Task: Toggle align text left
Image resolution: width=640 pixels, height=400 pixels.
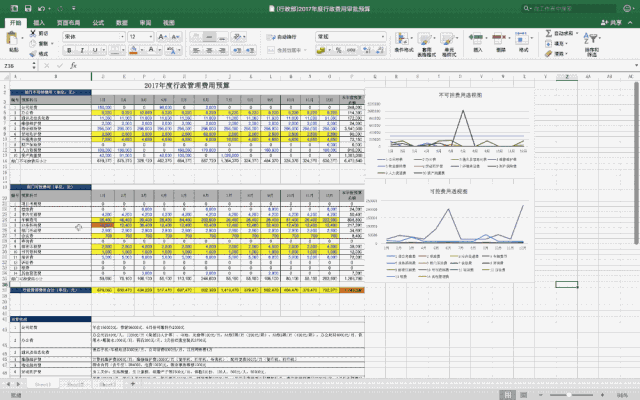Action: tap(196, 50)
